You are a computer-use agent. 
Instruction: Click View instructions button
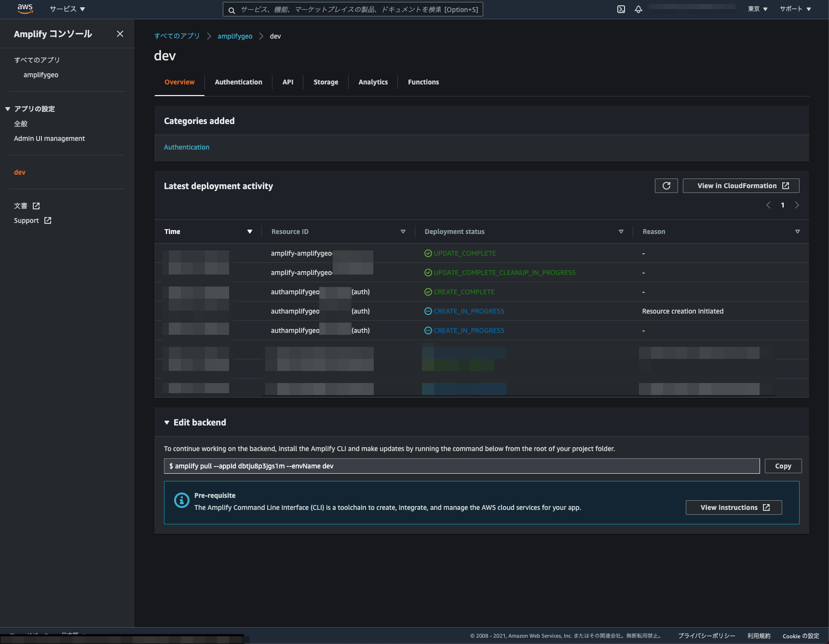(x=734, y=507)
